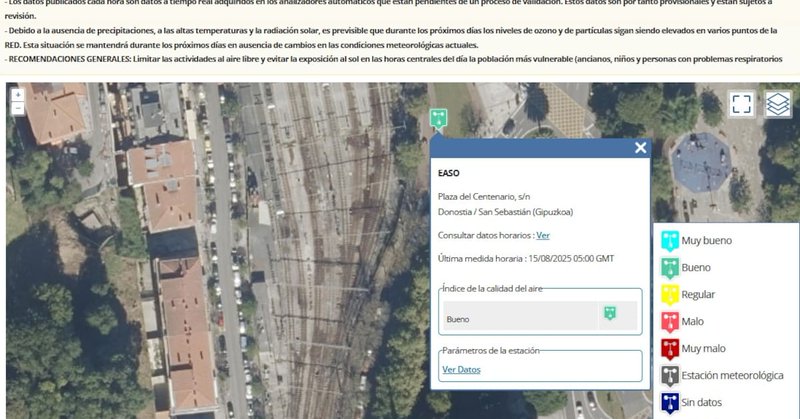Select the 'EASO' station title text
Screen dimensions: 800x419
[x=448, y=173]
